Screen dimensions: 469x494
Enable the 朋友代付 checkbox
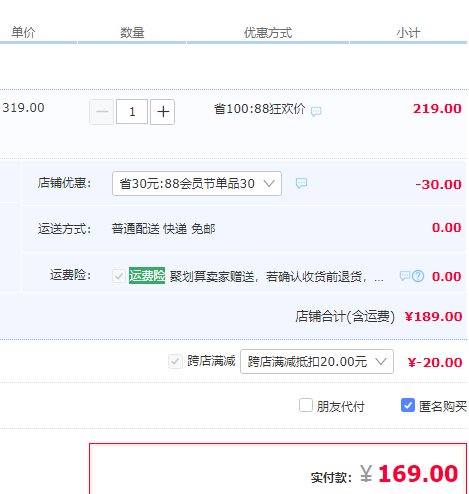coord(306,405)
